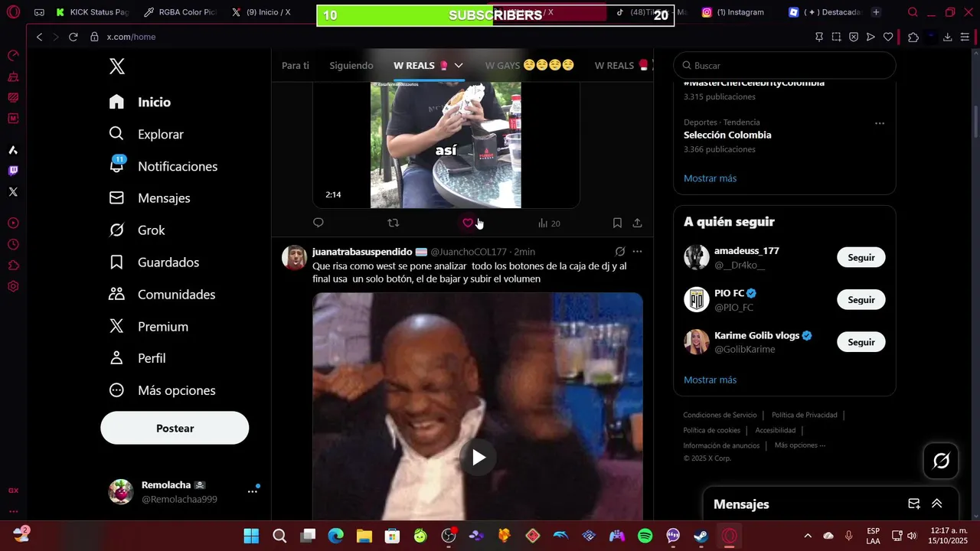Repost the video post
Image resolution: width=980 pixels, height=551 pixels.
[394, 223]
